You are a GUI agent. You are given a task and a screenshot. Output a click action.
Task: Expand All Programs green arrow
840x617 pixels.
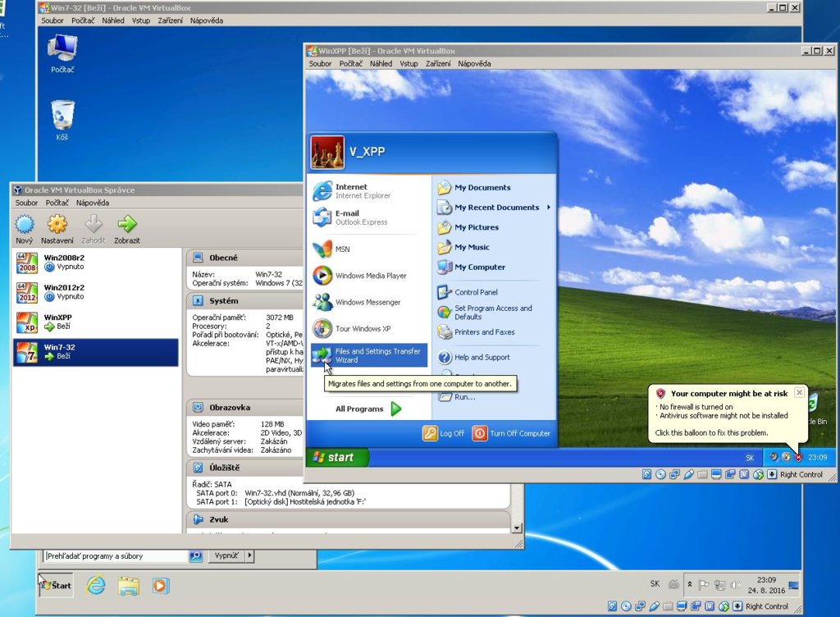pyautogui.click(x=396, y=409)
